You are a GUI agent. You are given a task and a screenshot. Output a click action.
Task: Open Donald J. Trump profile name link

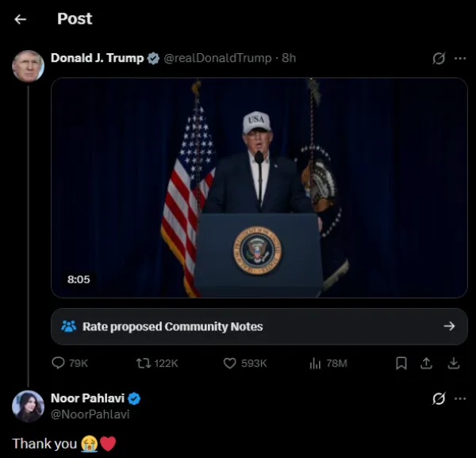click(x=97, y=58)
